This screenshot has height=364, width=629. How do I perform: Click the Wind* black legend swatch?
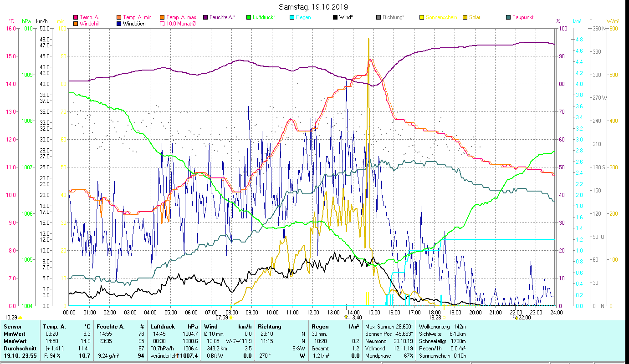point(335,18)
